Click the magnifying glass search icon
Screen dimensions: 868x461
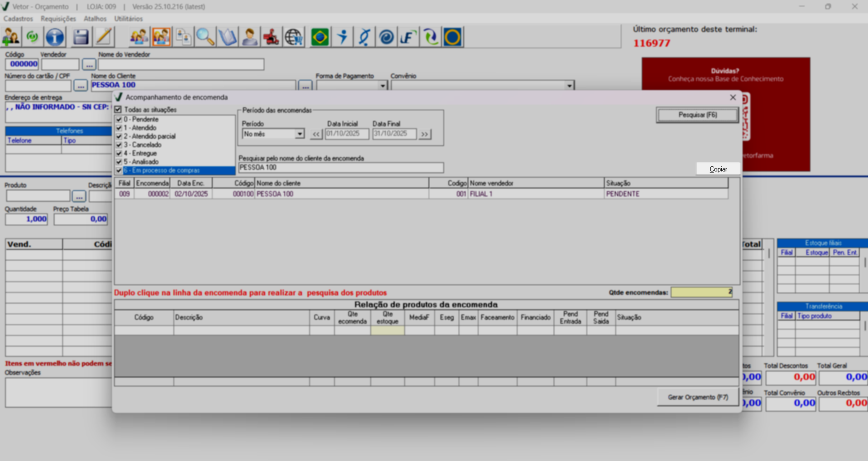point(205,37)
